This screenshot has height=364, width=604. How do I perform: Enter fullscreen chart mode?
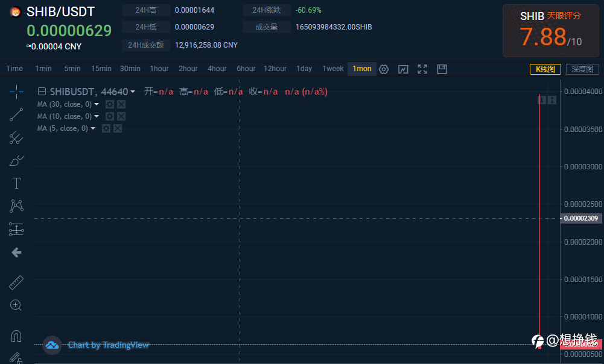[x=422, y=69]
